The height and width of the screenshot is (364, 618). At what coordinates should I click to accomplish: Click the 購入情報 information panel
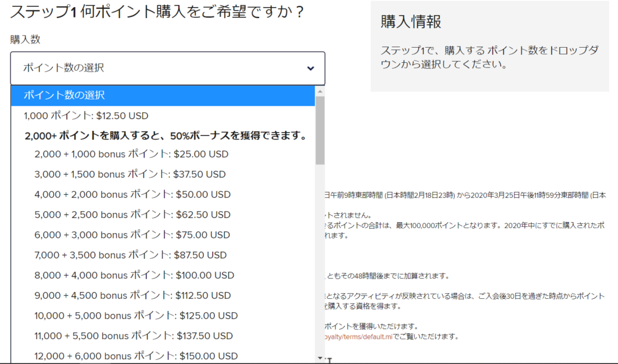tap(489, 46)
